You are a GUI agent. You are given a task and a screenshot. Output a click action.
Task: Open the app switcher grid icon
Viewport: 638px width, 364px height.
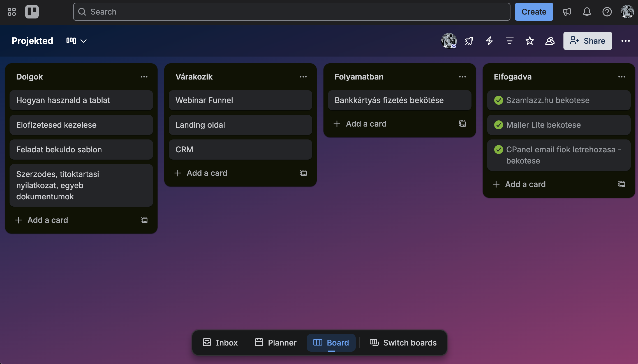tap(12, 12)
